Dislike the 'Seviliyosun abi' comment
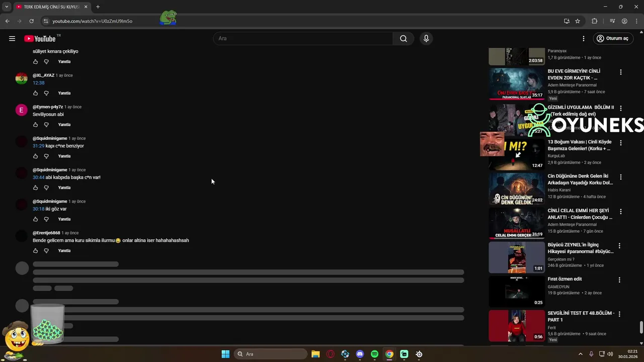The width and height of the screenshot is (644, 362). pyautogui.click(x=46, y=125)
